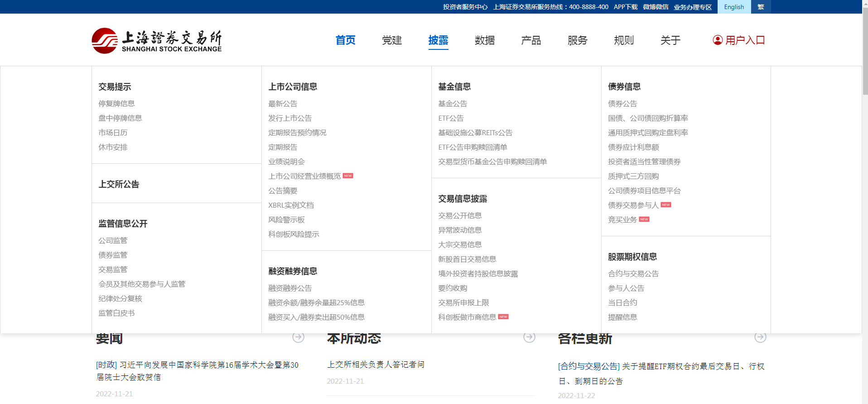Open 上市公司经营业绩概览 link
868x404 pixels.
(304, 176)
